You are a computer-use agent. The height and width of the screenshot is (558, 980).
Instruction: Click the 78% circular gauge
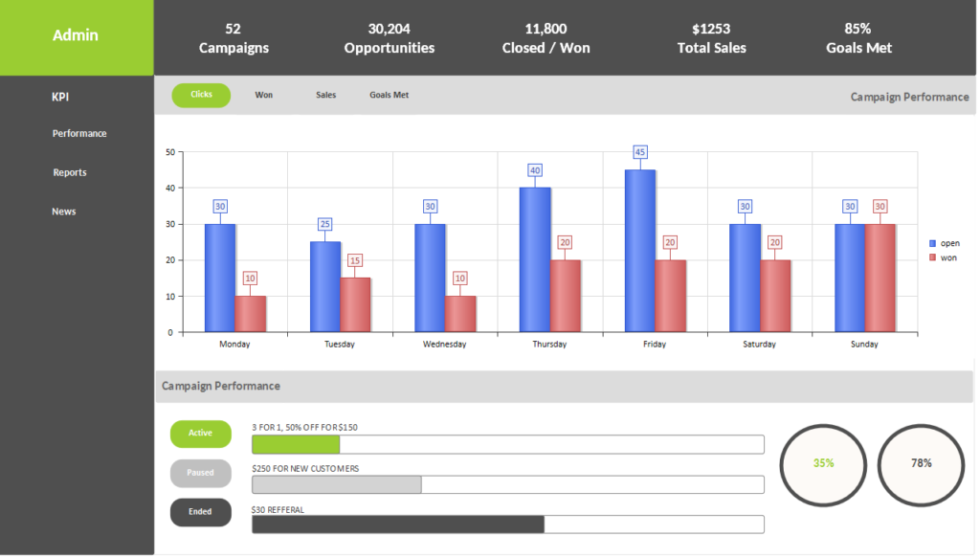[921, 463]
